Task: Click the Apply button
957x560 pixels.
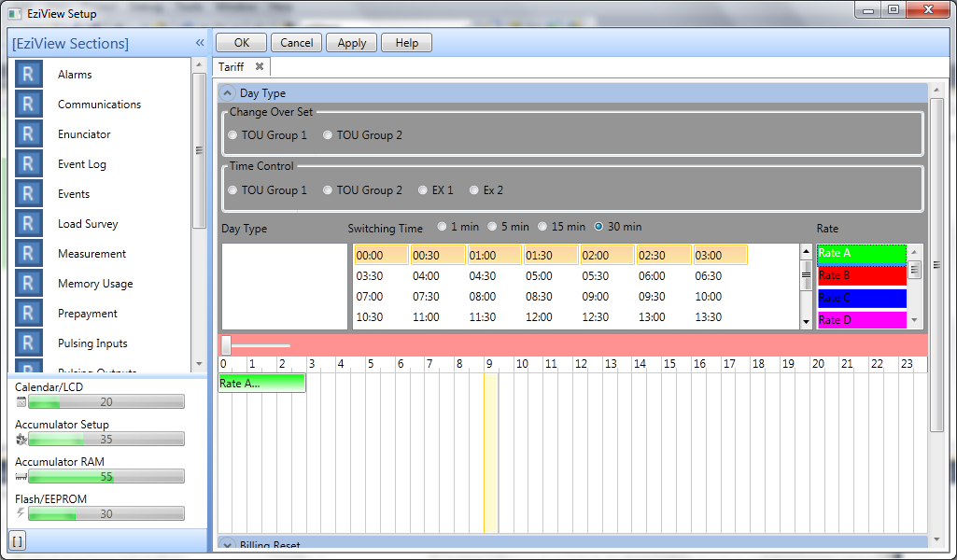Action: [x=352, y=43]
